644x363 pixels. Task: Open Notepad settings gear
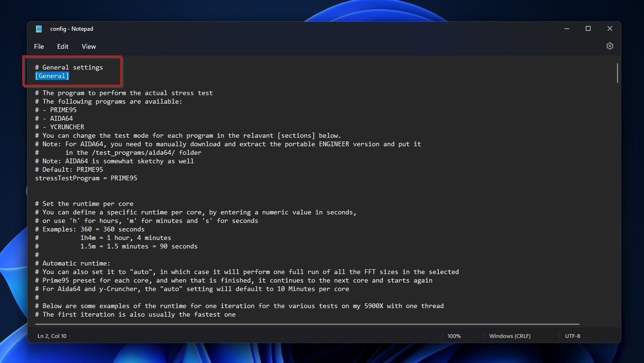(x=609, y=46)
